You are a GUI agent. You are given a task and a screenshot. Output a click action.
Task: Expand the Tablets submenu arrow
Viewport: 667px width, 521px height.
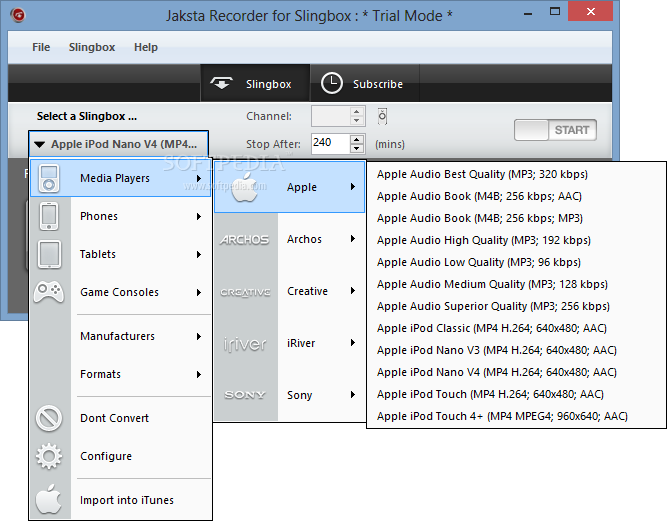(199, 254)
